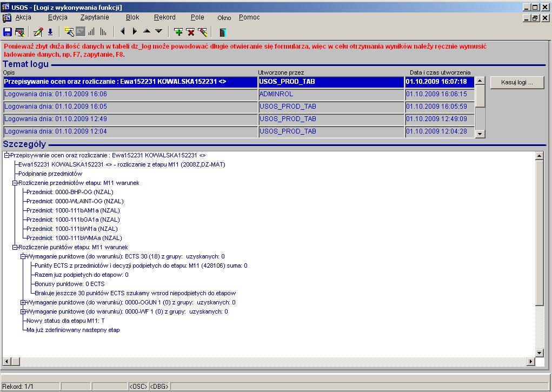The width and height of the screenshot is (552, 392).
Task: Click the ascending bars sort icon
Action: coord(91,32)
